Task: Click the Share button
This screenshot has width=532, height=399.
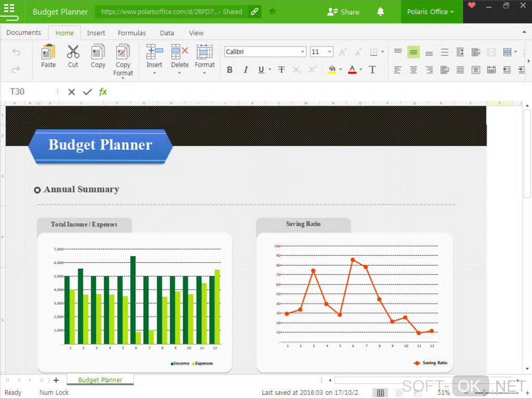Action: tap(343, 12)
